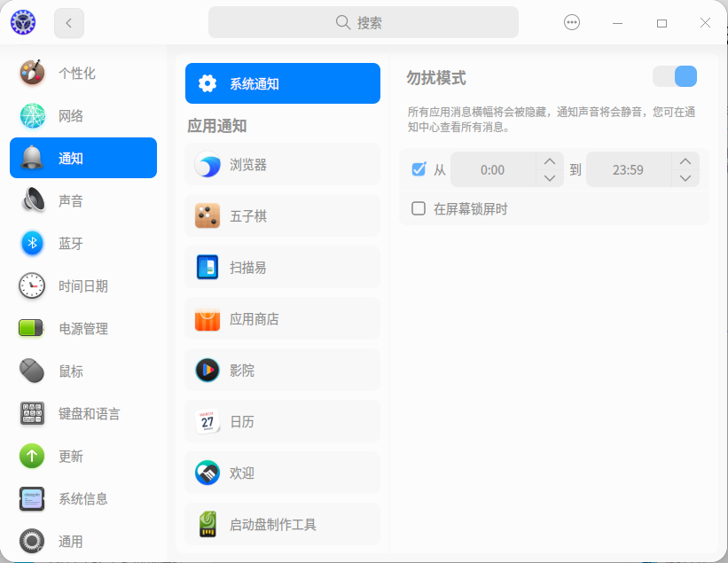Screen dimensions: 728x563
Task: Open the Network (网络) globe icon
Action: [x=32, y=115]
